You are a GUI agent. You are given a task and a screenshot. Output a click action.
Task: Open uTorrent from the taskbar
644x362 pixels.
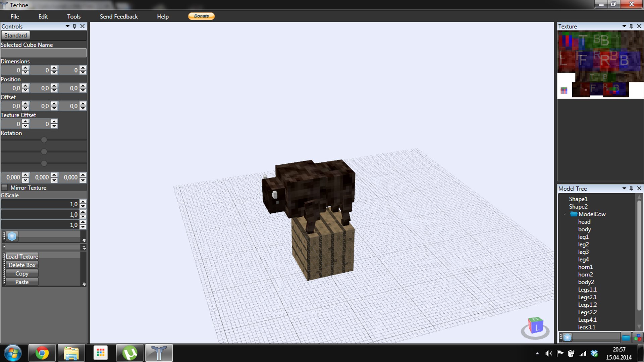[130, 353]
